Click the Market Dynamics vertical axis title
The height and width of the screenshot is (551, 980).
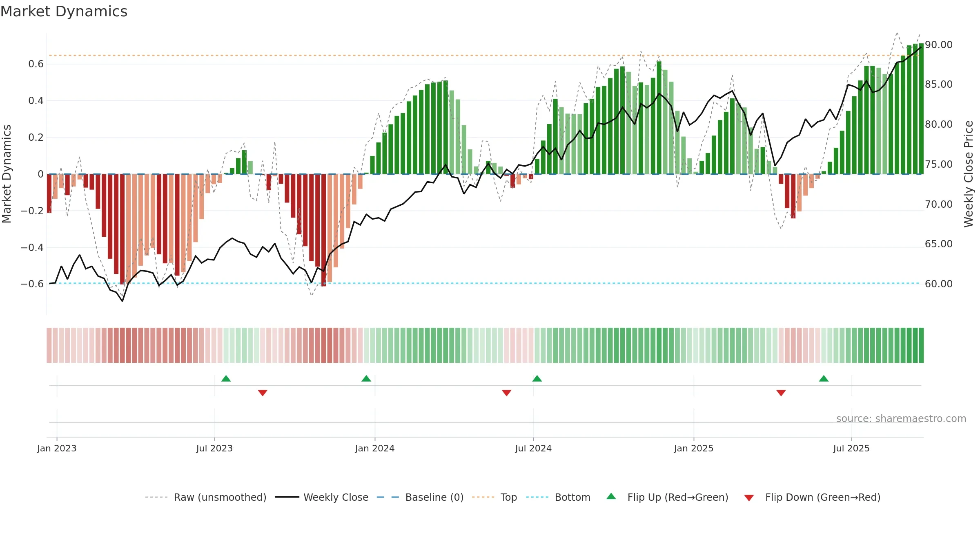tap(7, 174)
